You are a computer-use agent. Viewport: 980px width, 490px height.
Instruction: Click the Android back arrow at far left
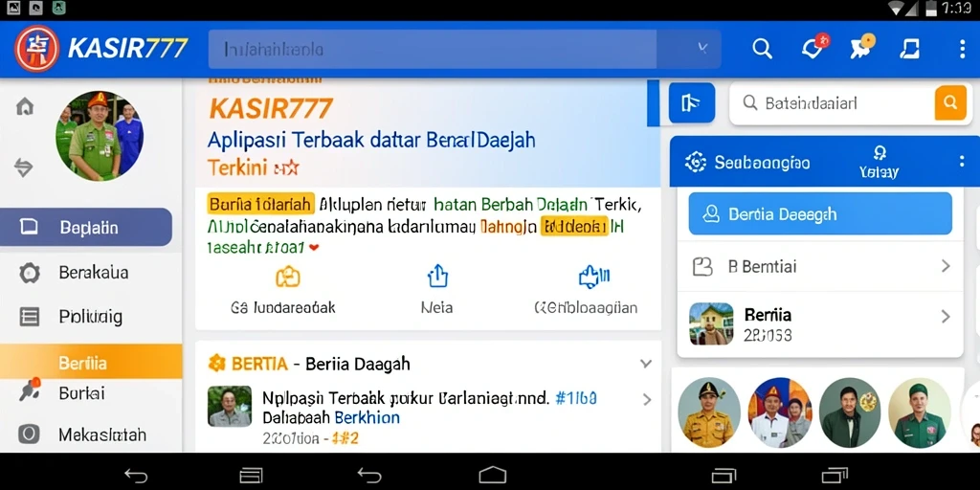136,476
